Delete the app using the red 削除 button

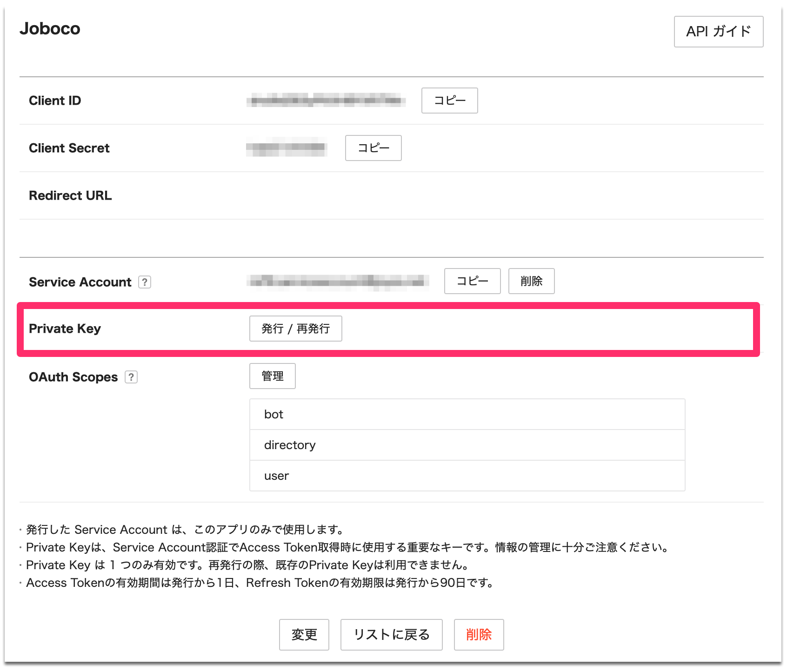coord(478,635)
